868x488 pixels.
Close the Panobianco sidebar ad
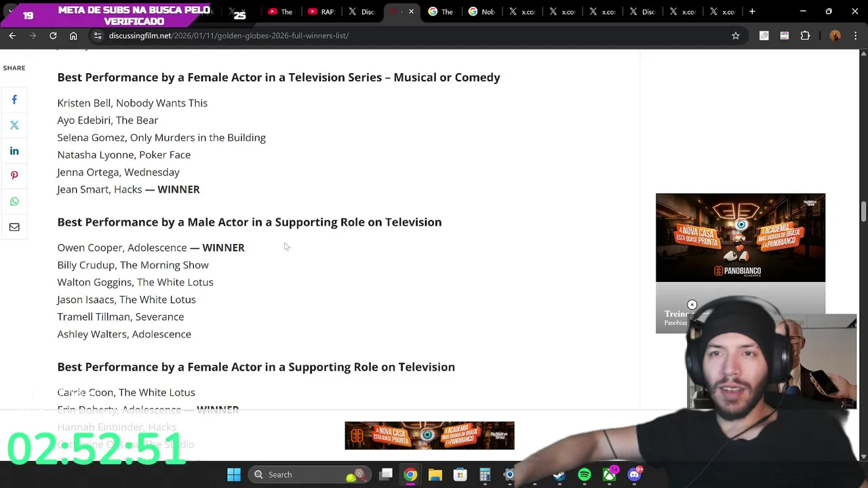[x=692, y=304]
